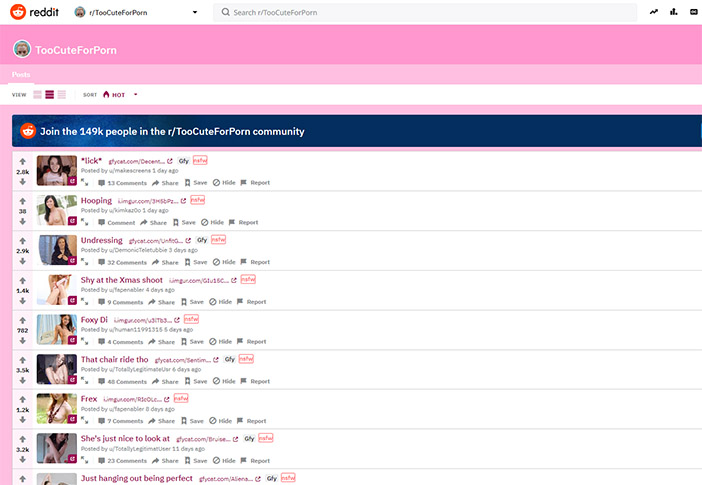Image resolution: width=702 pixels, height=485 pixels.
Task: Switch to classic view layout
Action: (x=50, y=94)
